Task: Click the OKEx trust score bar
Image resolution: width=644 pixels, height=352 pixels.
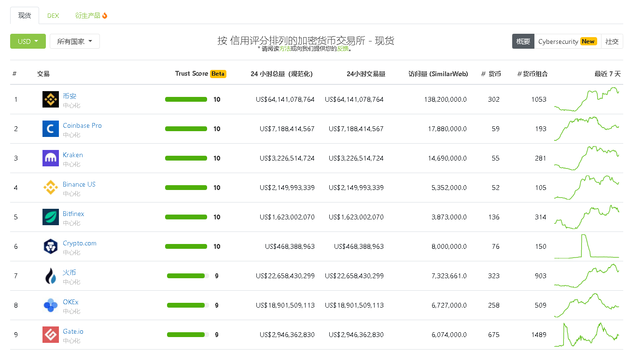Action: [x=188, y=305]
